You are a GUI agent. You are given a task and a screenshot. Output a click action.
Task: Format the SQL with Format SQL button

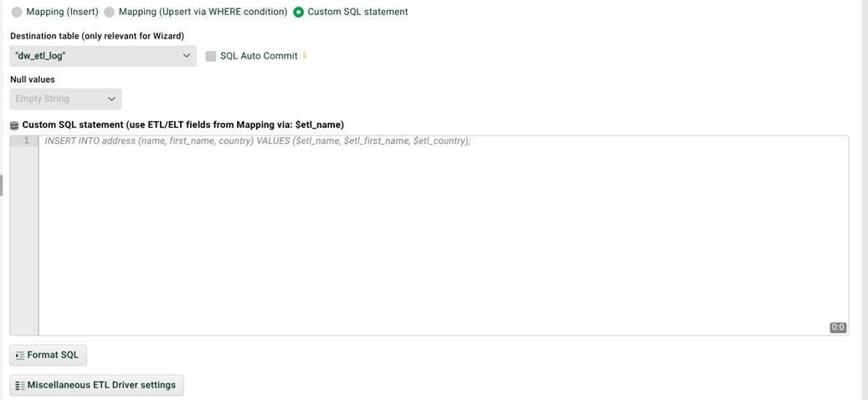coord(49,355)
